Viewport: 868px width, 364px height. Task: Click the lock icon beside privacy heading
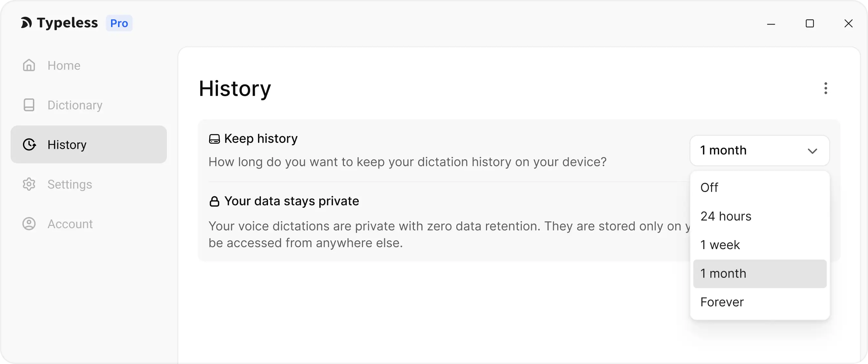coord(214,201)
